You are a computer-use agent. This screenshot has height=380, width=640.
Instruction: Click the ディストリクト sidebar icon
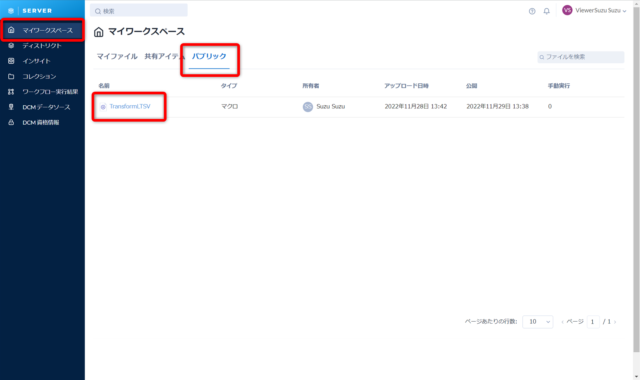pos(11,45)
